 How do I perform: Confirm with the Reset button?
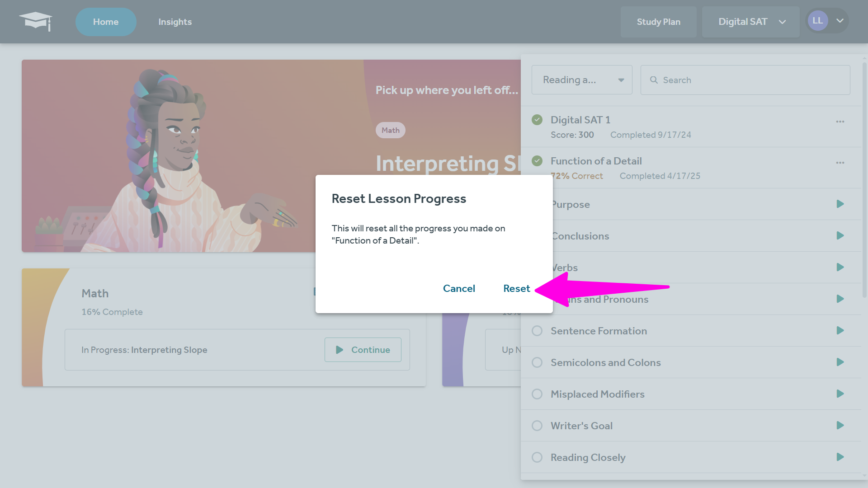[x=516, y=288]
